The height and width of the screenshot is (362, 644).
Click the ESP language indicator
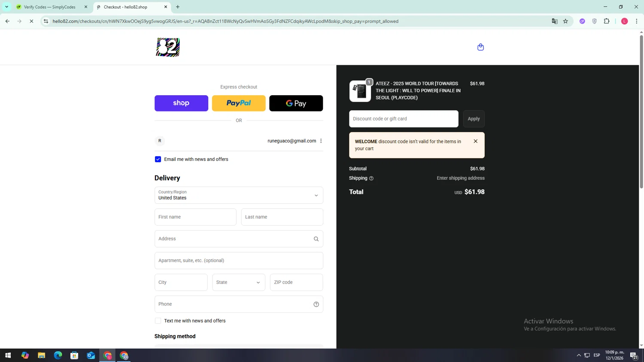597,355
